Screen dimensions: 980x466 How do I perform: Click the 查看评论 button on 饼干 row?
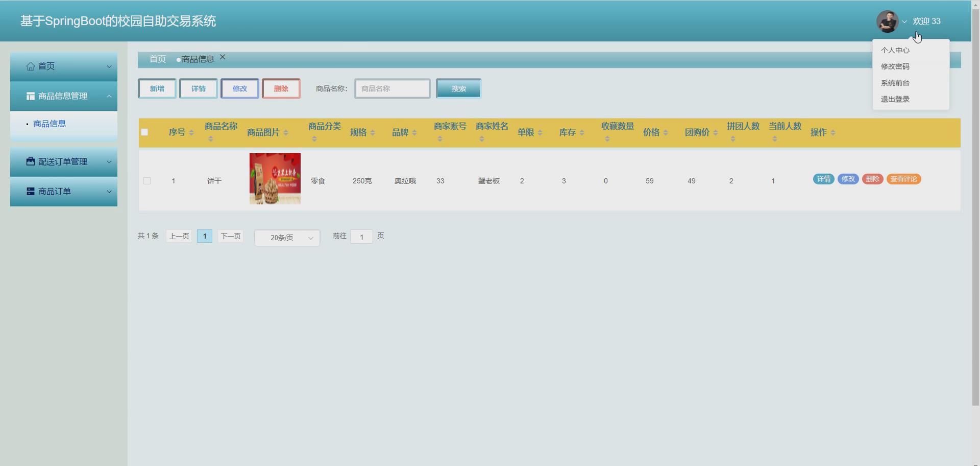[x=903, y=179]
